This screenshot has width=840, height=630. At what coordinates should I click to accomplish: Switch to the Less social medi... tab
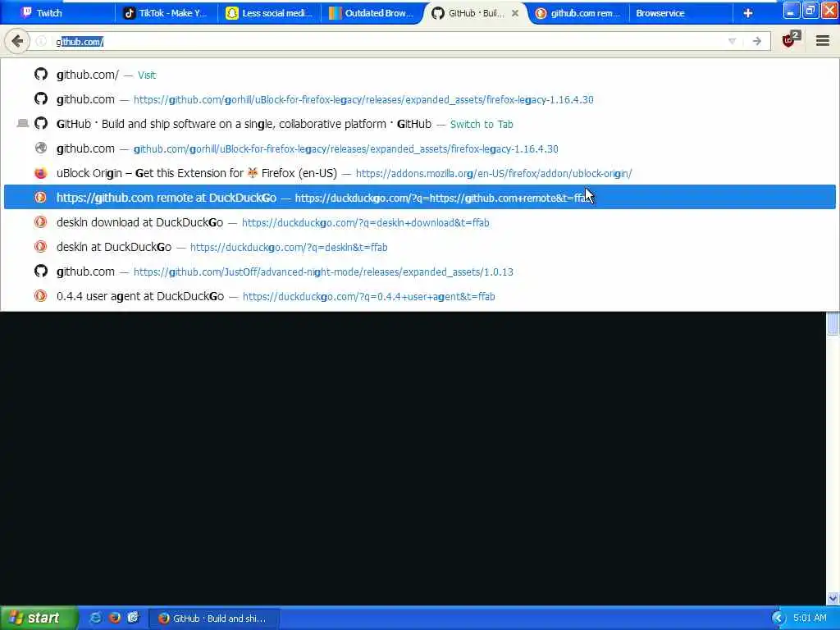click(269, 13)
